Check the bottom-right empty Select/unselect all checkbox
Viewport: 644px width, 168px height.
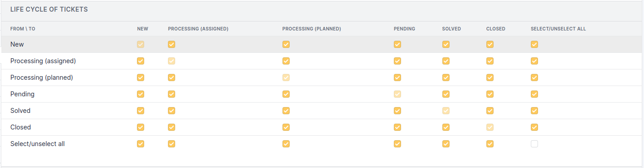pos(534,144)
